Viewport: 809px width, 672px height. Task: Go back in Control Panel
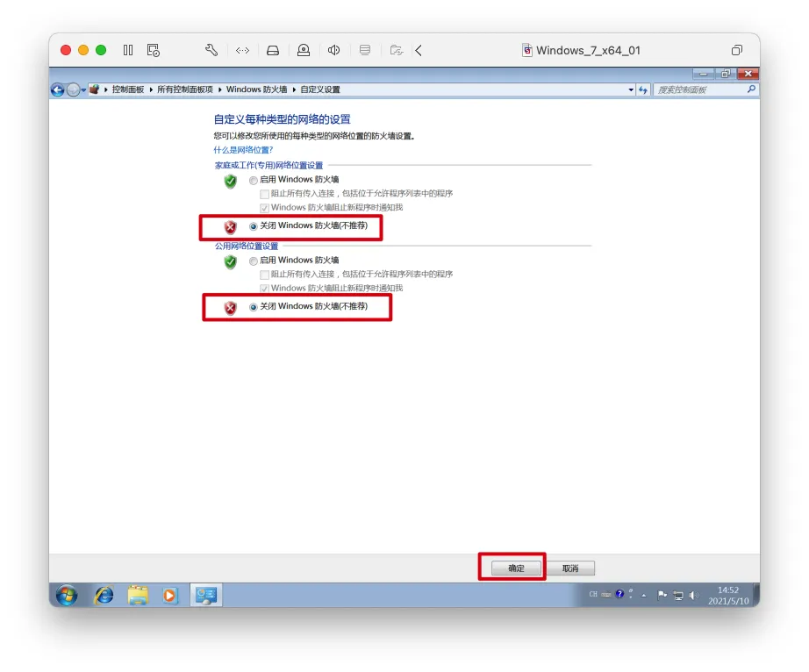pos(58,90)
